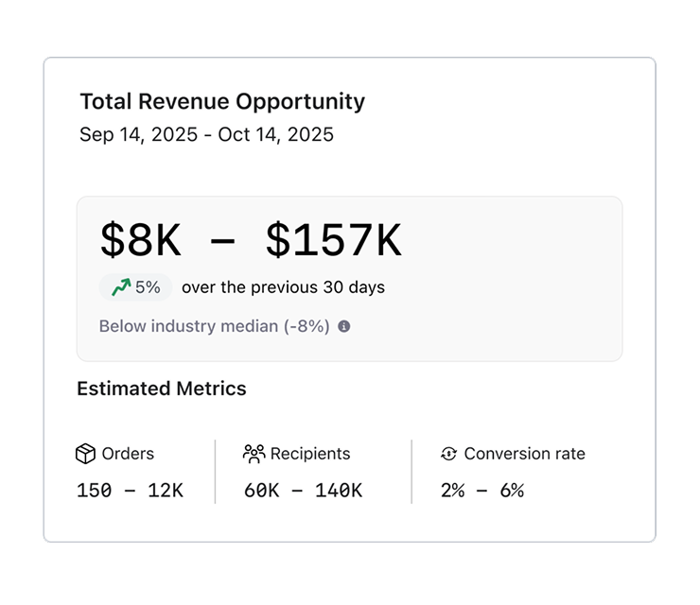Click the info icon beside industry median
The image size is (700, 605).
point(343,326)
